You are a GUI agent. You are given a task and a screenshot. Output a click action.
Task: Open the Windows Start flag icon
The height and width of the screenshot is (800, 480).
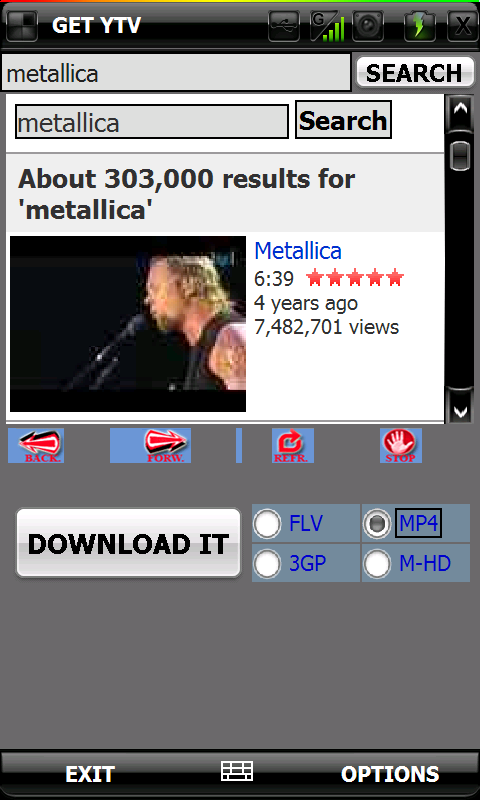[x=22, y=26]
